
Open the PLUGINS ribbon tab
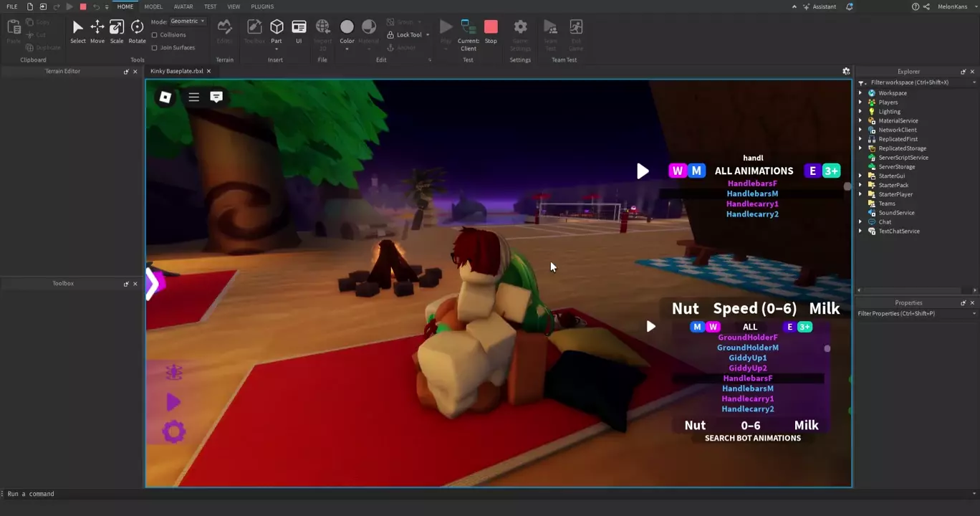pos(262,6)
